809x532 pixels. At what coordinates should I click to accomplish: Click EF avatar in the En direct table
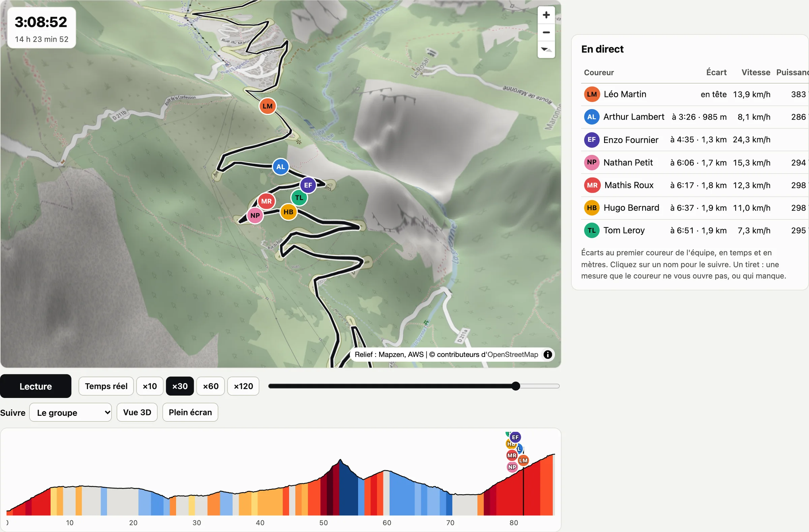click(x=592, y=139)
